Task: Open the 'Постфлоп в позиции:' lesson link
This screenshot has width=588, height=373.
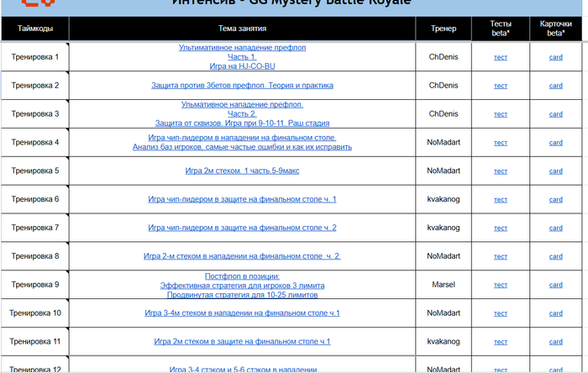Action: [242, 276]
